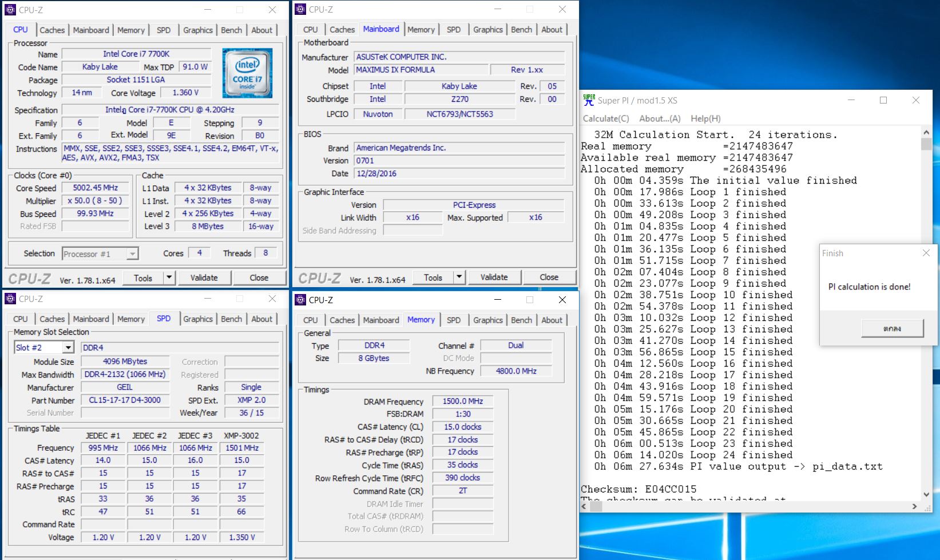
Task: Click the Multiplier value x 50.0 (8 - 50)
Action: tap(96, 201)
